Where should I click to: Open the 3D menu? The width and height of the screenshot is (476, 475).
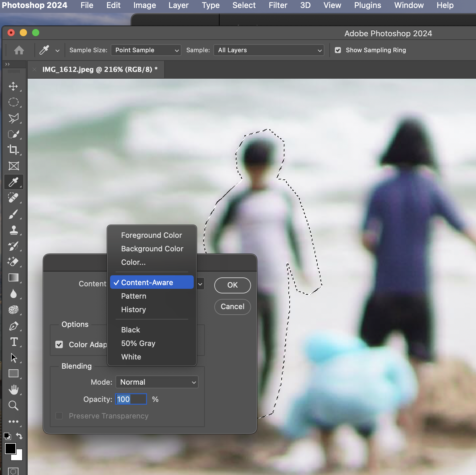click(305, 5)
